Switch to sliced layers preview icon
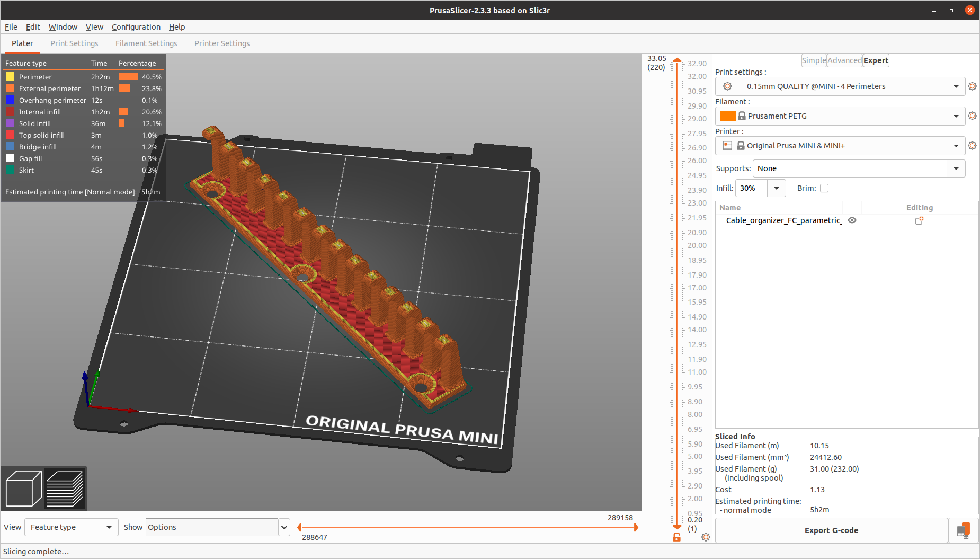 coord(65,488)
